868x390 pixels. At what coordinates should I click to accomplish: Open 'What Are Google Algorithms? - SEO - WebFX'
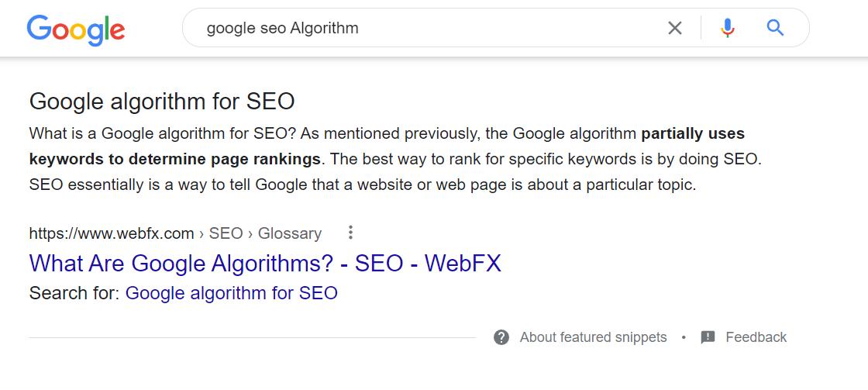tap(265, 264)
